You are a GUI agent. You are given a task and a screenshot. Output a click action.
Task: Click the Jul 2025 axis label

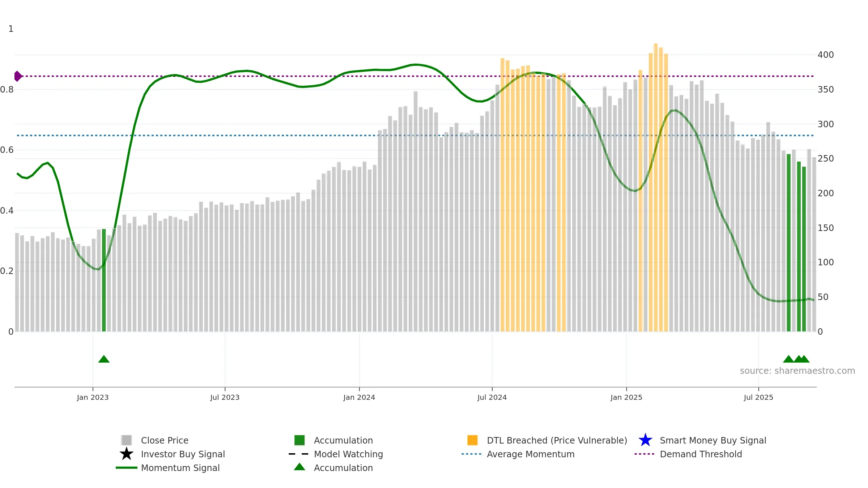click(758, 398)
